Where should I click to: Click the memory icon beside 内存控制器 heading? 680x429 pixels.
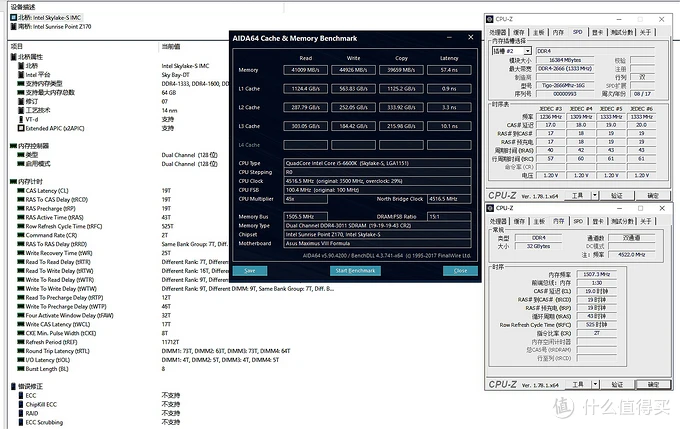(13, 146)
